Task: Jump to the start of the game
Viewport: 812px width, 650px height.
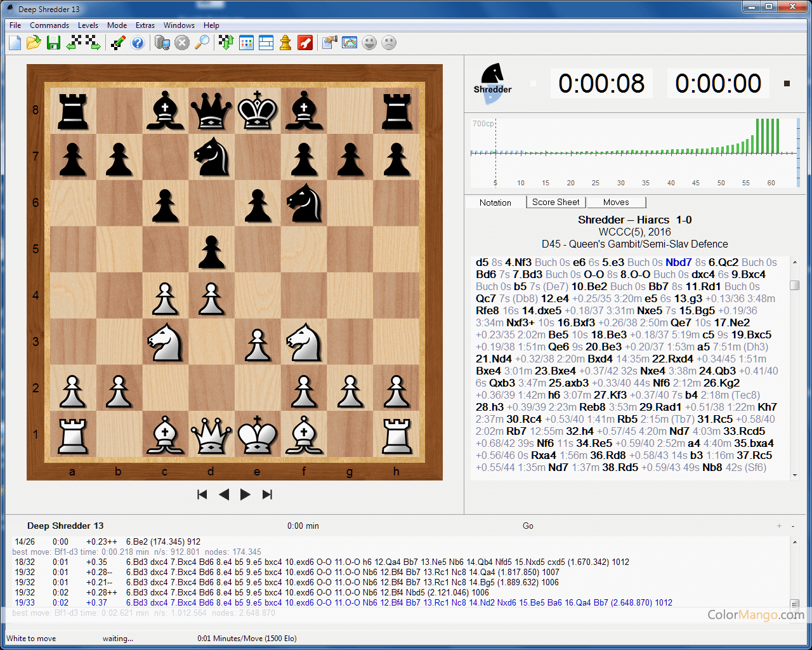Action: [202, 494]
